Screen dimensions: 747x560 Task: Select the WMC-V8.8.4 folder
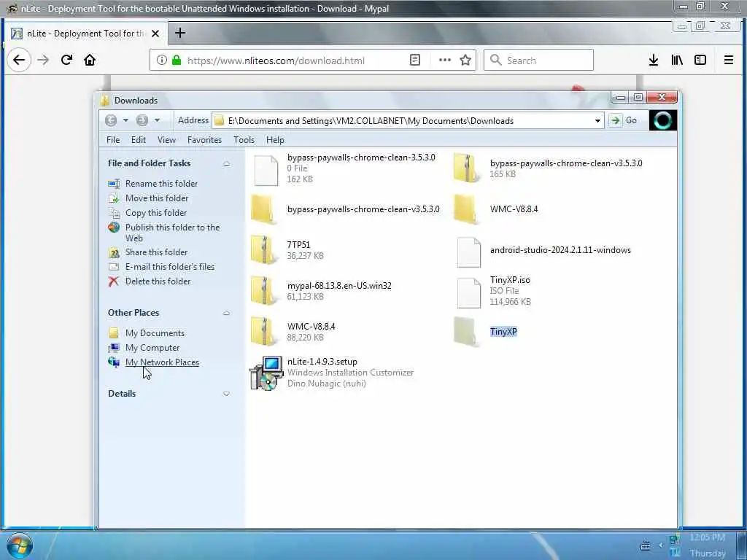466,209
